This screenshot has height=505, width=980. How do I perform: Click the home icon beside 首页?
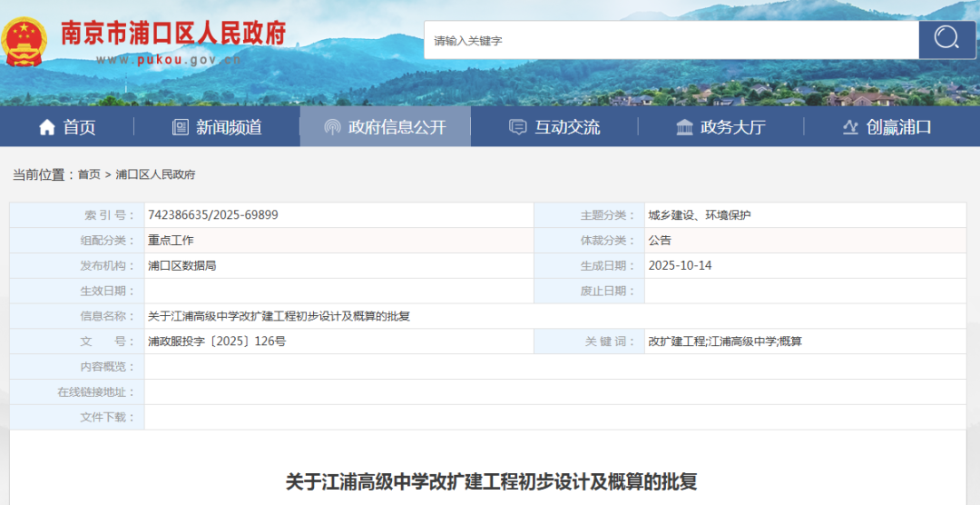(x=47, y=127)
